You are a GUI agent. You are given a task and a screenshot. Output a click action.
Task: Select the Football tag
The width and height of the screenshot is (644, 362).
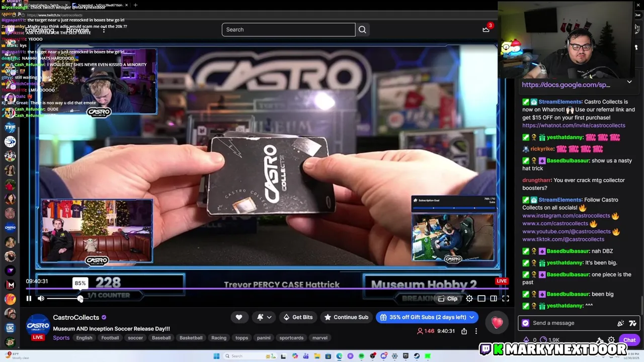pos(110,338)
